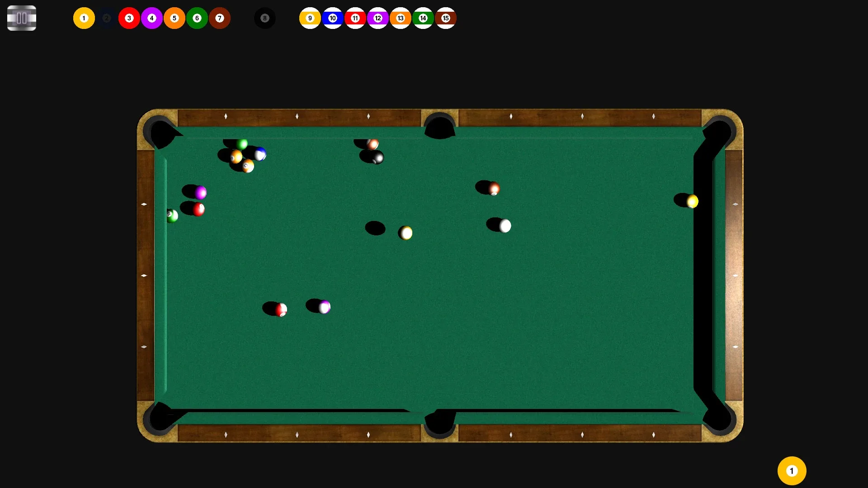Click the pause button in top-left corner
The height and width of the screenshot is (488, 868).
tap(21, 18)
